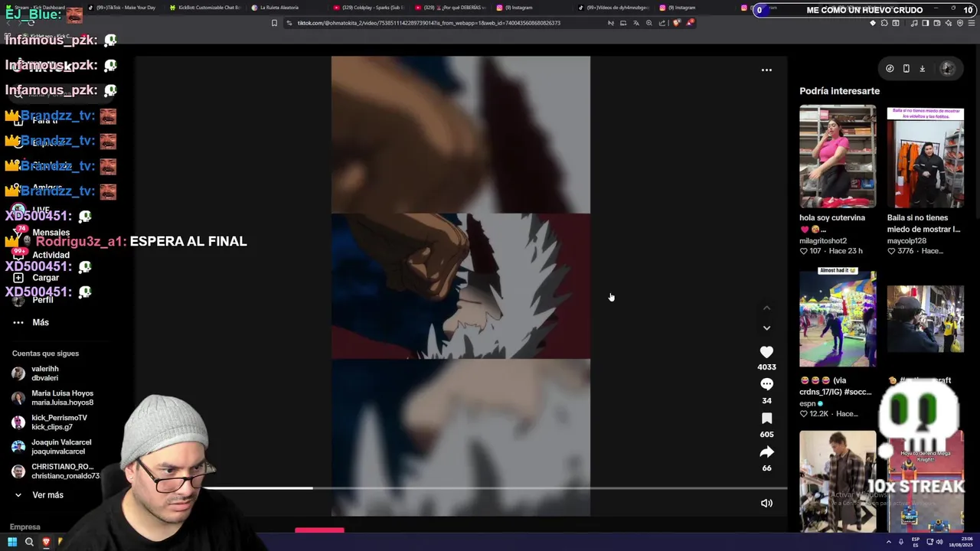The width and height of the screenshot is (980, 551).
Task: Open the espn account link
Action: pyautogui.click(x=808, y=403)
